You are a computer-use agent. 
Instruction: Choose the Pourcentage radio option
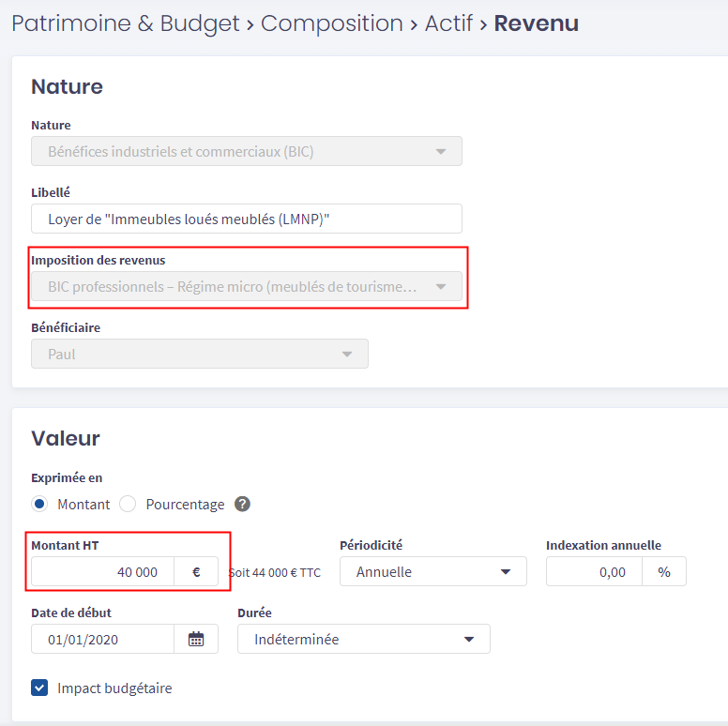[128, 504]
